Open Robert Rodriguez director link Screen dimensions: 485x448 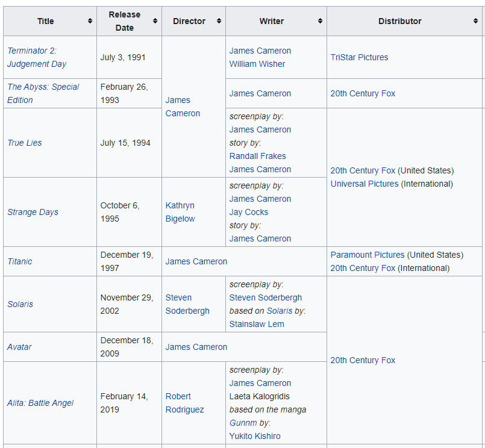point(184,403)
